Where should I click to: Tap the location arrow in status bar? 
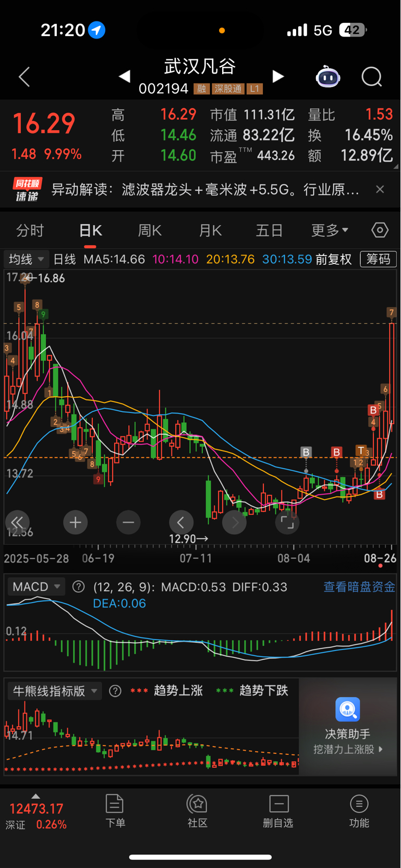tap(96, 30)
